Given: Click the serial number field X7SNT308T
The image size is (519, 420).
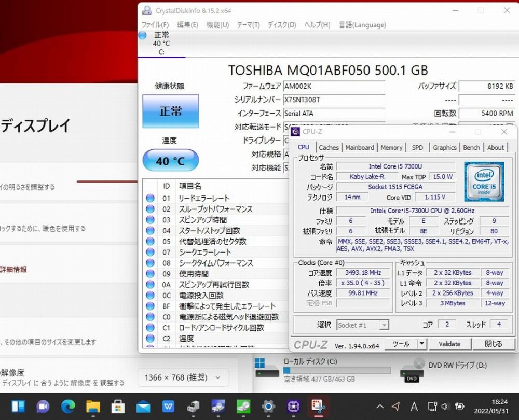Looking at the screenshot, I should pyautogui.click(x=334, y=100).
